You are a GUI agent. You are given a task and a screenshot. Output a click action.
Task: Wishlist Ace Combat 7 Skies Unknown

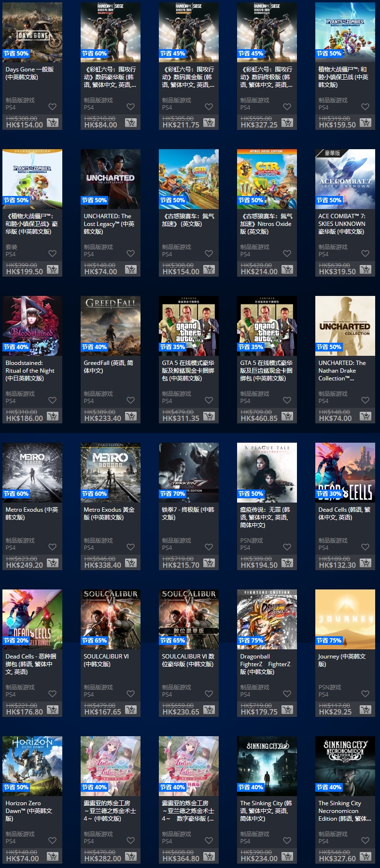[366, 253]
